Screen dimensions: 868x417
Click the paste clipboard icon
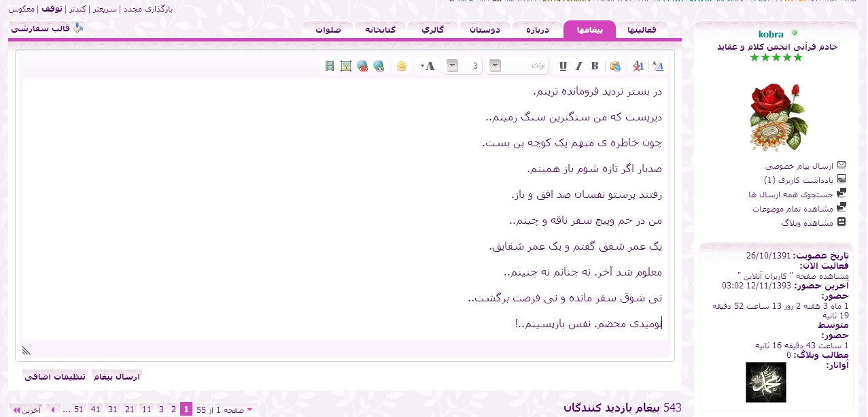click(x=615, y=66)
